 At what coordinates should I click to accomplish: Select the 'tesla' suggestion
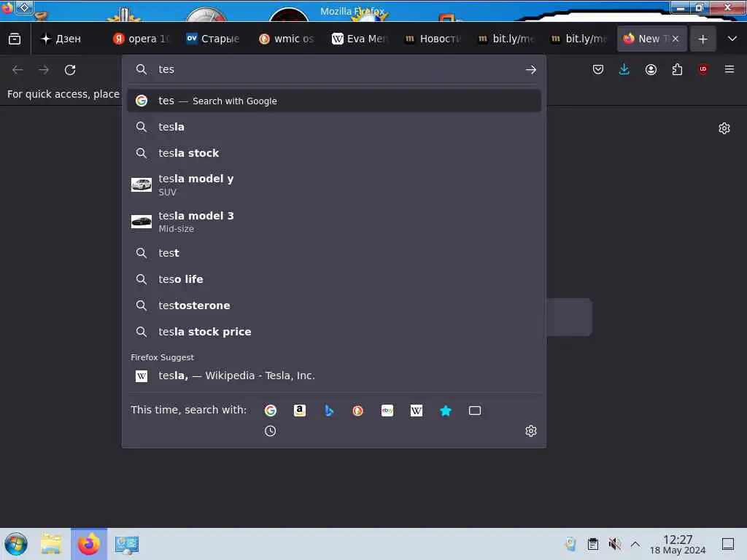pyautogui.click(x=334, y=127)
